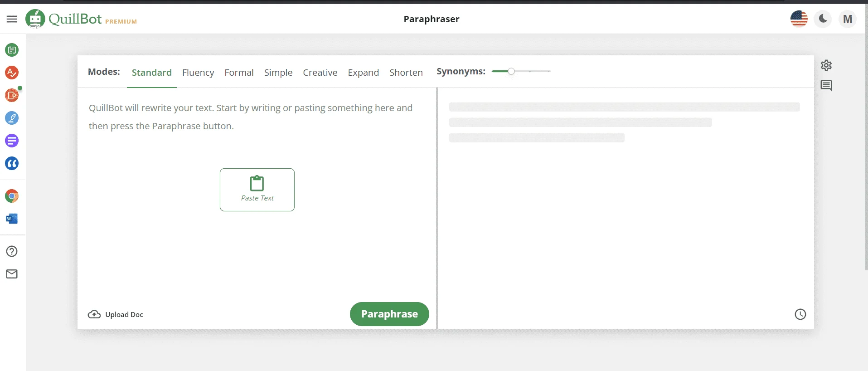Click the QuillBot wordmark text
This screenshot has width=868, height=371.
tap(75, 19)
